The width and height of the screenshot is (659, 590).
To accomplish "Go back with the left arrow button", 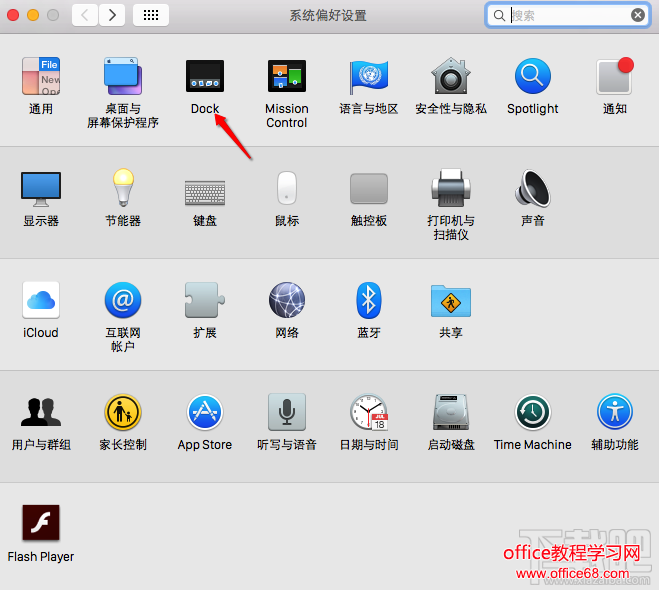I will pos(85,16).
